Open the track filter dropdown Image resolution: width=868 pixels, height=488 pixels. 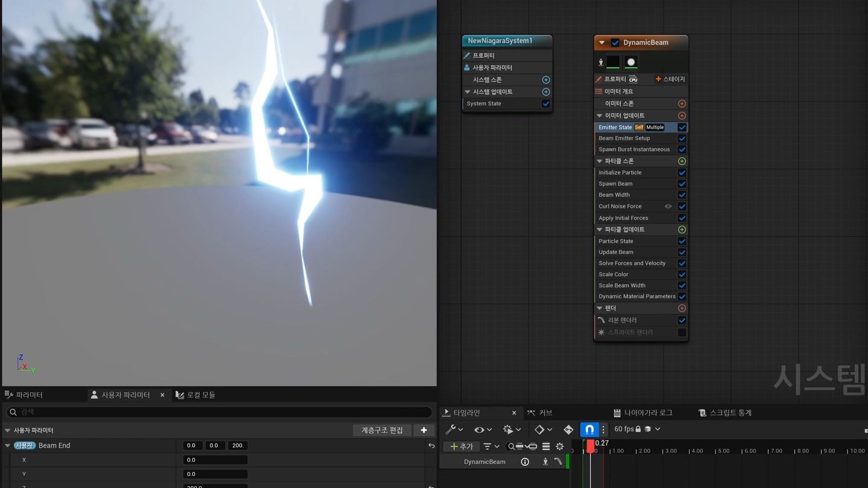coord(491,446)
